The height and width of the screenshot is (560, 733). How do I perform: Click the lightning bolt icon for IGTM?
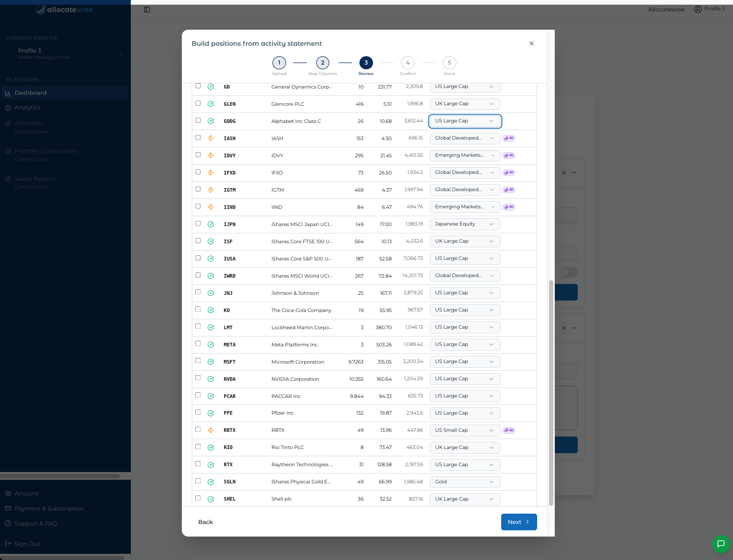point(210,190)
